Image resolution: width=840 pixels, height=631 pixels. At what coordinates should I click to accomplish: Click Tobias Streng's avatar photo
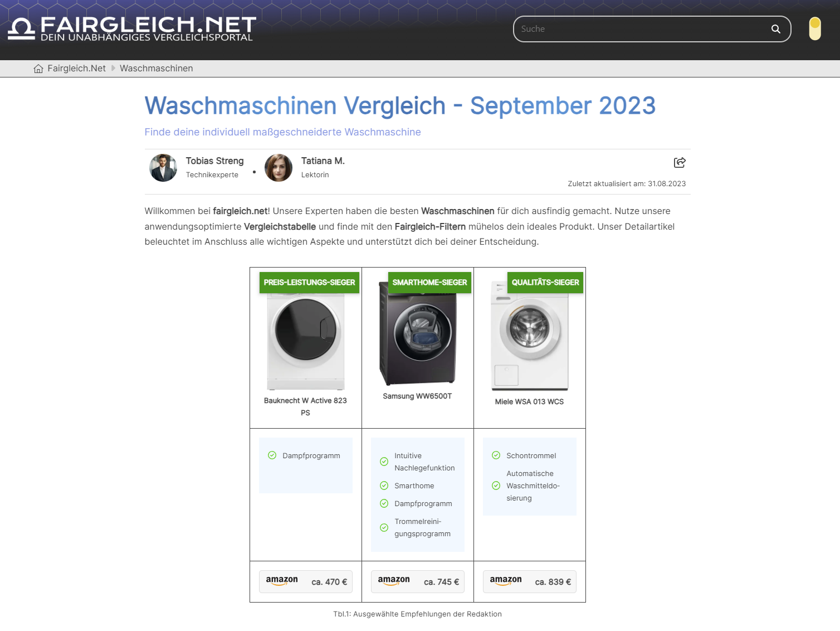coord(163,168)
